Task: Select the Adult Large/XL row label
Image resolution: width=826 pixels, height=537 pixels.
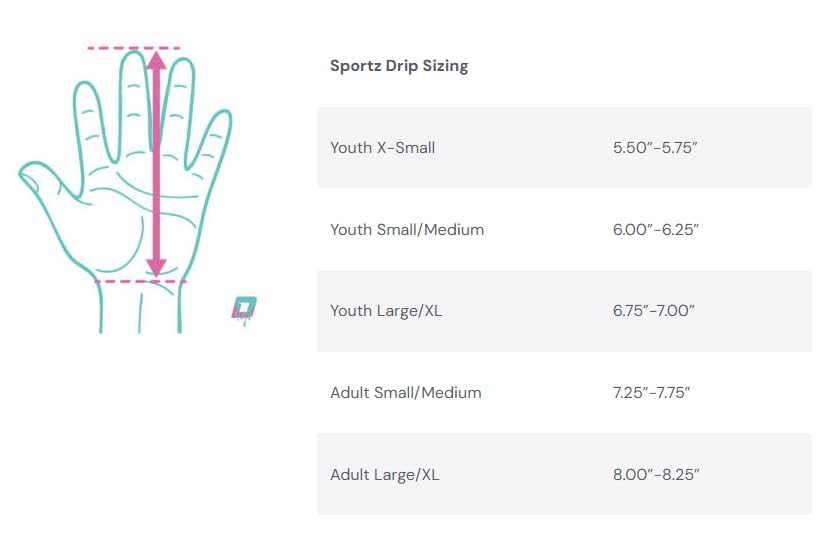Action: [385, 475]
